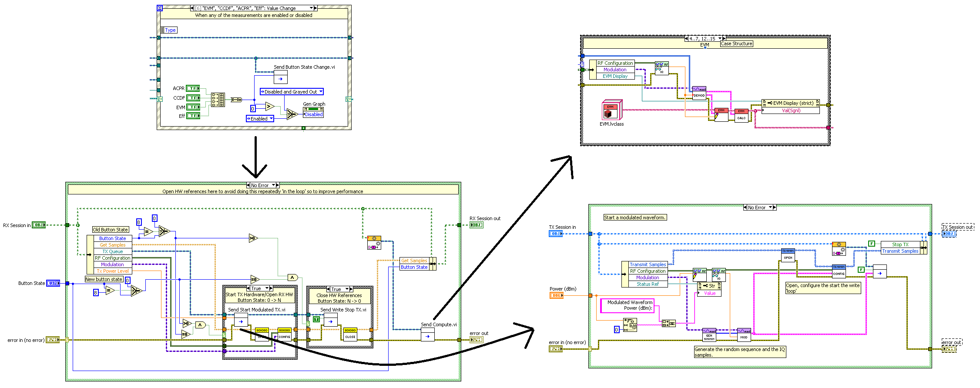
Task: Toggle the False constant left of the TX subVI arrow node
Action: (x=861, y=270)
